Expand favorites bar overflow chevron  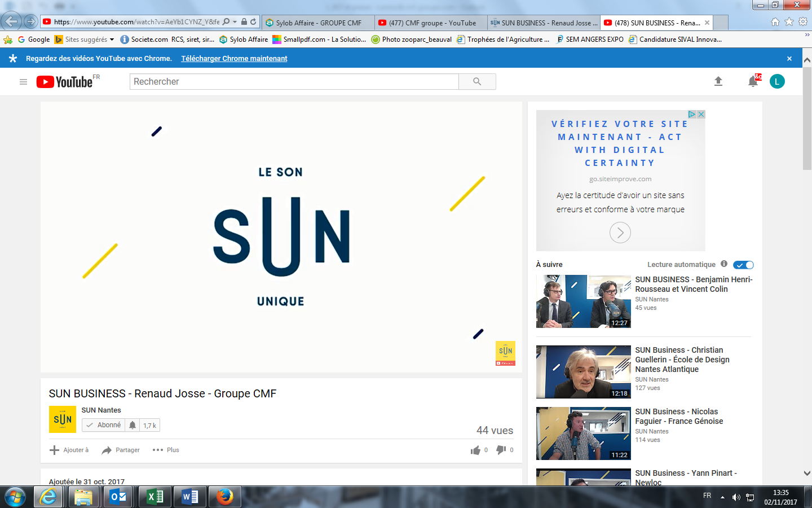807,35
